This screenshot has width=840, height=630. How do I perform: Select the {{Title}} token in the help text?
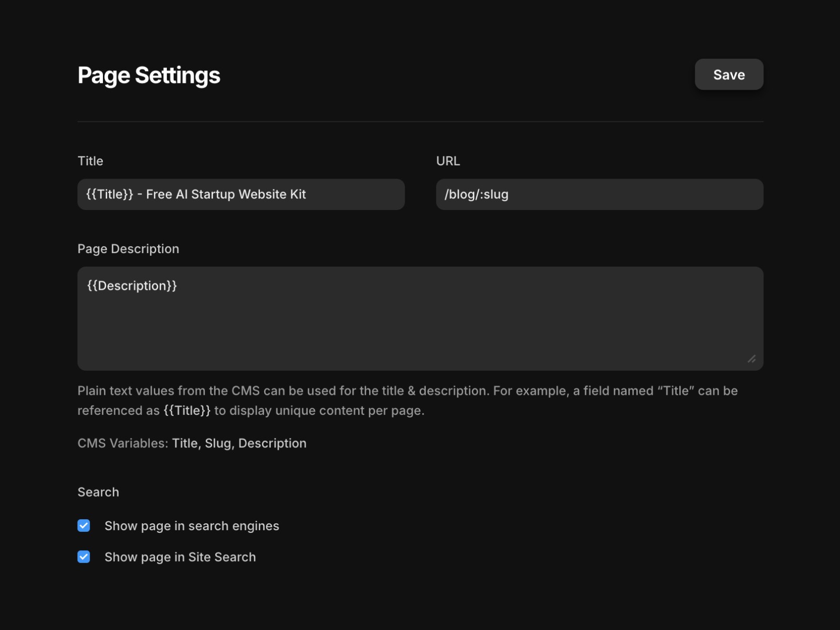(186, 411)
